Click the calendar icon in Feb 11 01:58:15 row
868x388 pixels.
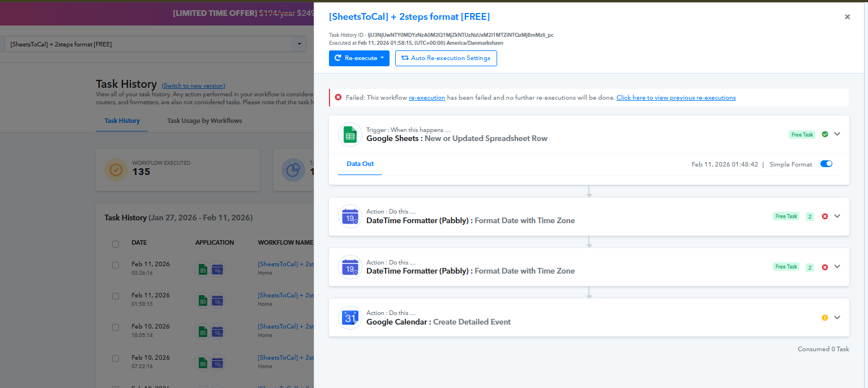click(x=217, y=300)
